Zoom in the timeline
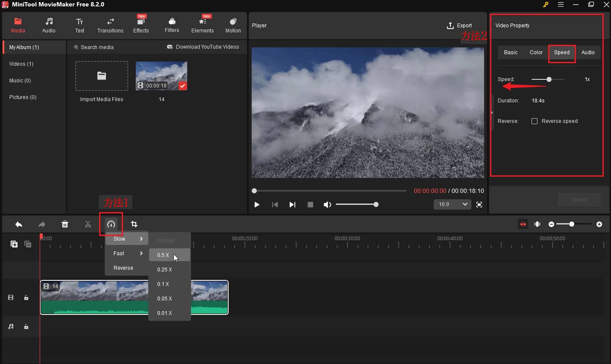Image resolution: width=611 pixels, height=364 pixels. click(599, 224)
